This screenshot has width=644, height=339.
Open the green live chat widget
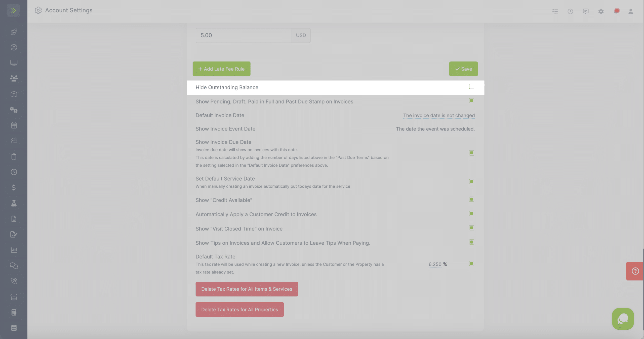(x=623, y=319)
